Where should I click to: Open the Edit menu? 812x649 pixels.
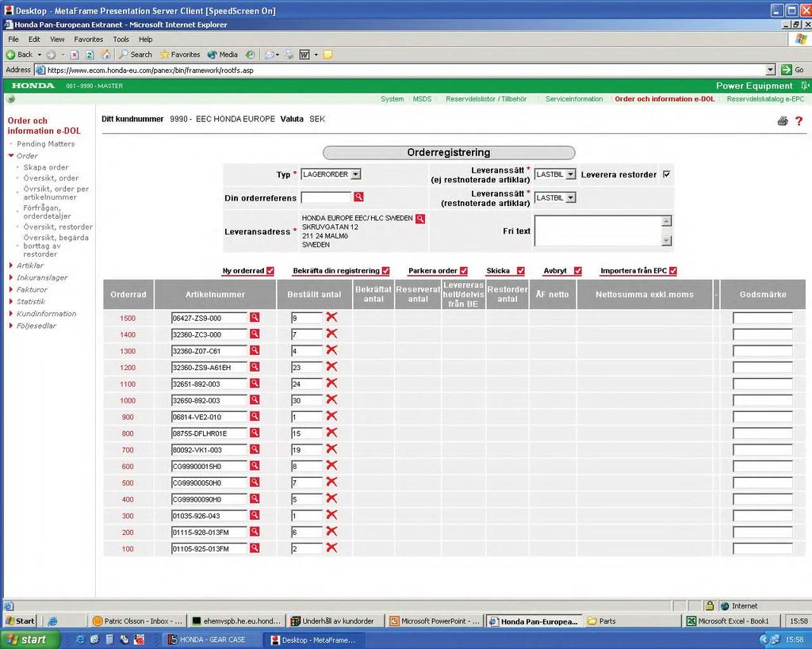click(x=34, y=40)
